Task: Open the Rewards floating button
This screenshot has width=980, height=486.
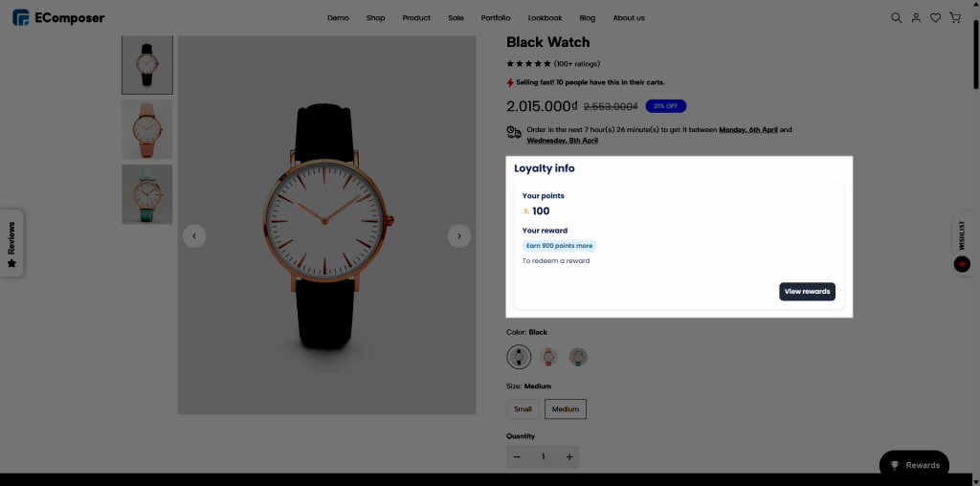Action: pyautogui.click(x=914, y=465)
